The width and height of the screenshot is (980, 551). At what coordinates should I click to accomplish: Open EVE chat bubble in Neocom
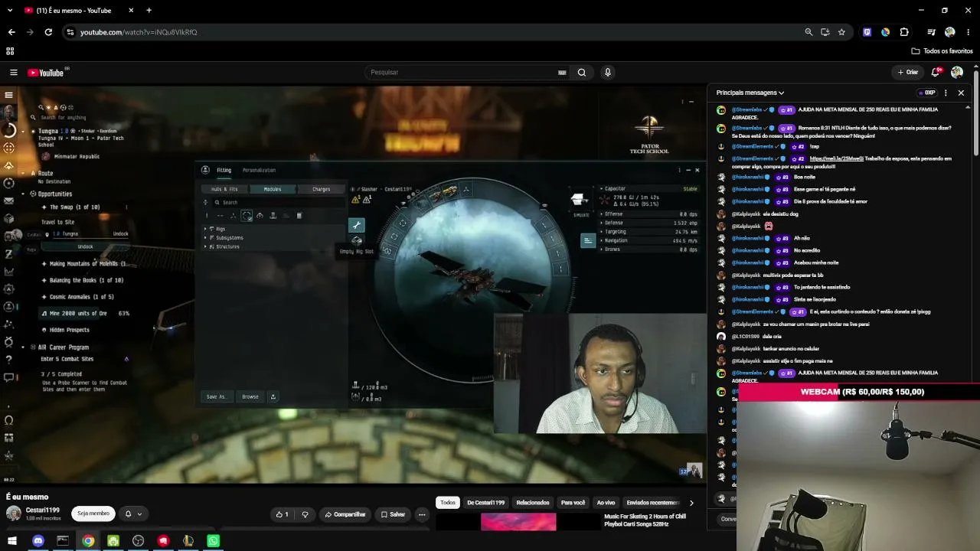click(x=9, y=377)
